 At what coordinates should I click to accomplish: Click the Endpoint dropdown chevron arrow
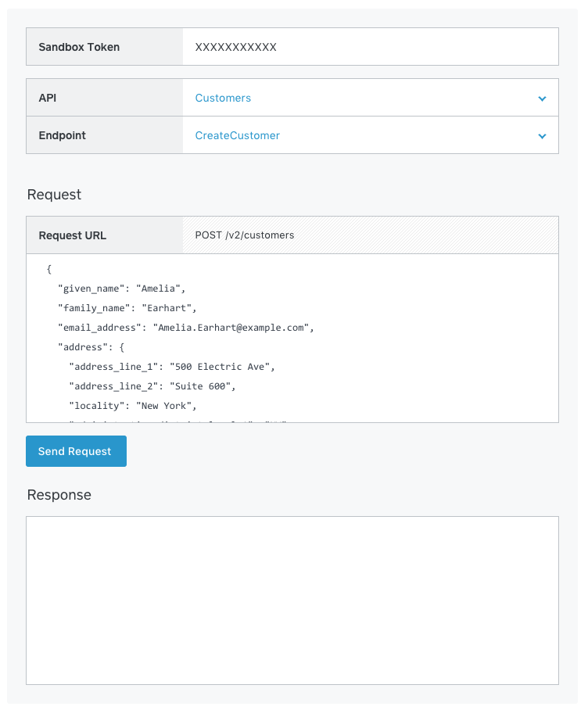542,136
